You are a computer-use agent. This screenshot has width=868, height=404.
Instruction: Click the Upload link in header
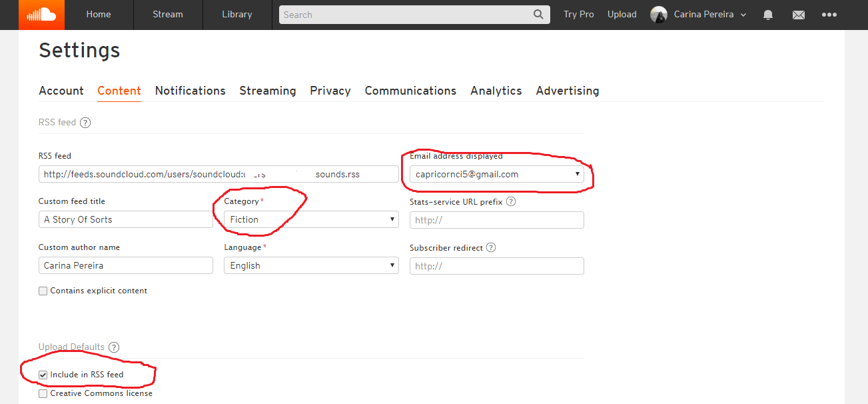click(x=622, y=15)
